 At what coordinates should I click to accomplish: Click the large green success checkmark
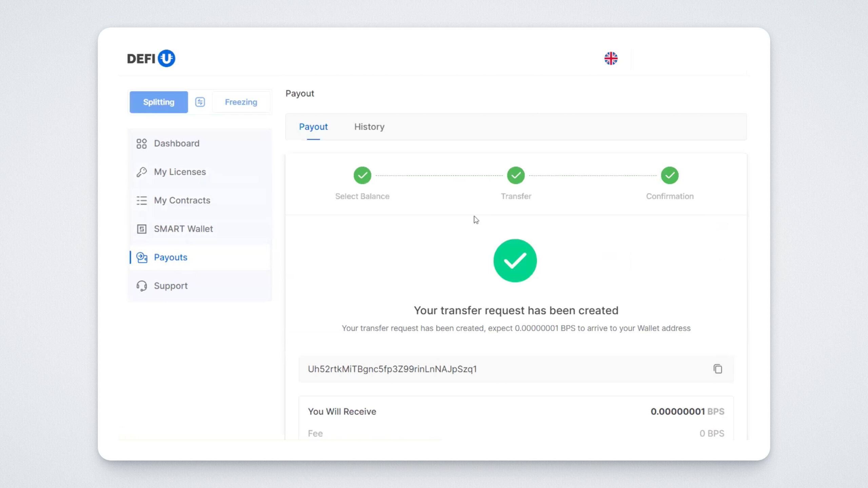pos(515,261)
